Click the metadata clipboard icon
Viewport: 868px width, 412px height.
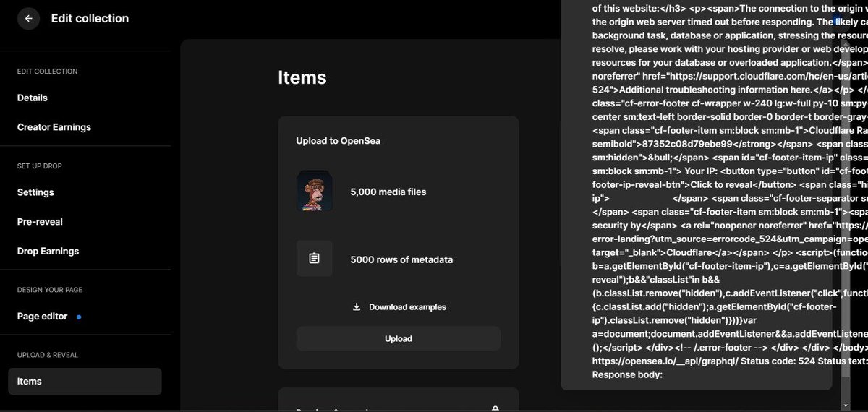coord(315,258)
